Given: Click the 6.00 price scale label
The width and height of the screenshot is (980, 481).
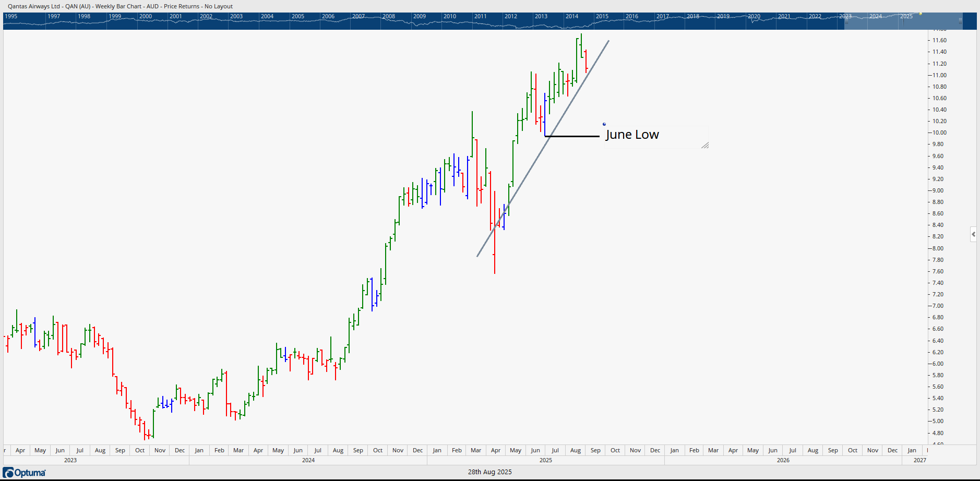Looking at the screenshot, I should pyautogui.click(x=938, y=364).
